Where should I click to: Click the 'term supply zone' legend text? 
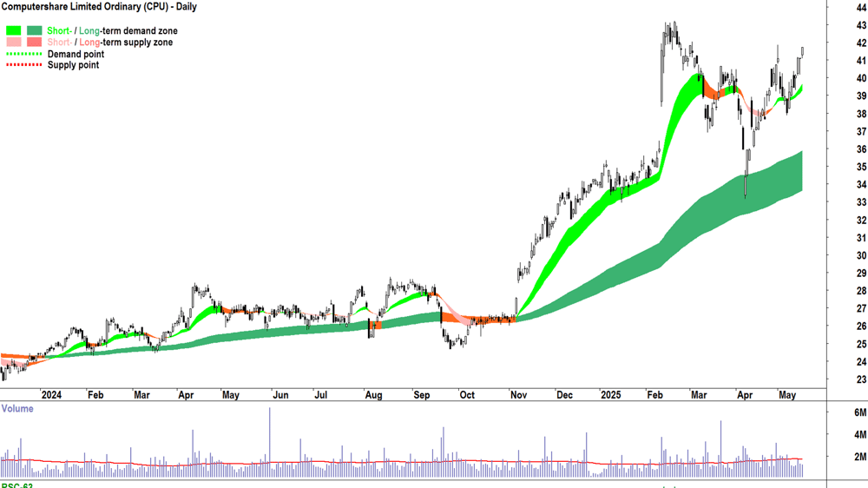pyautogui.click(x=138, y=42)
